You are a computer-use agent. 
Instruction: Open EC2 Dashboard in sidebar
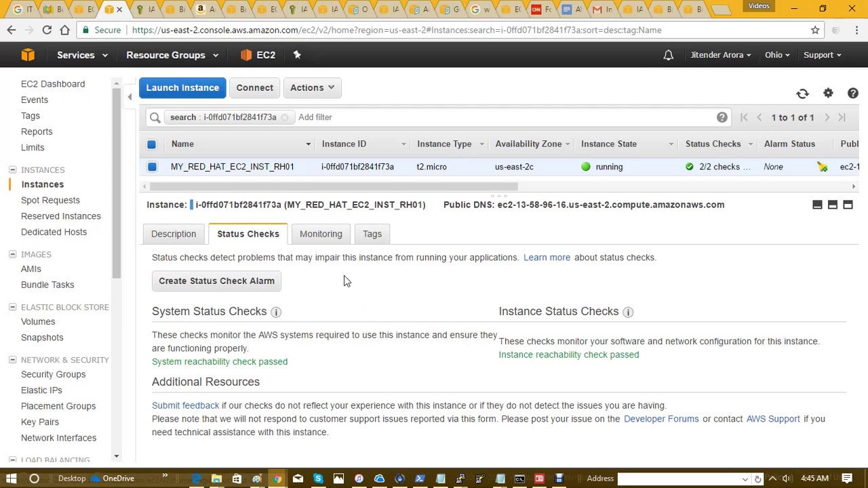pyautogui.click(x=53, y=84)
